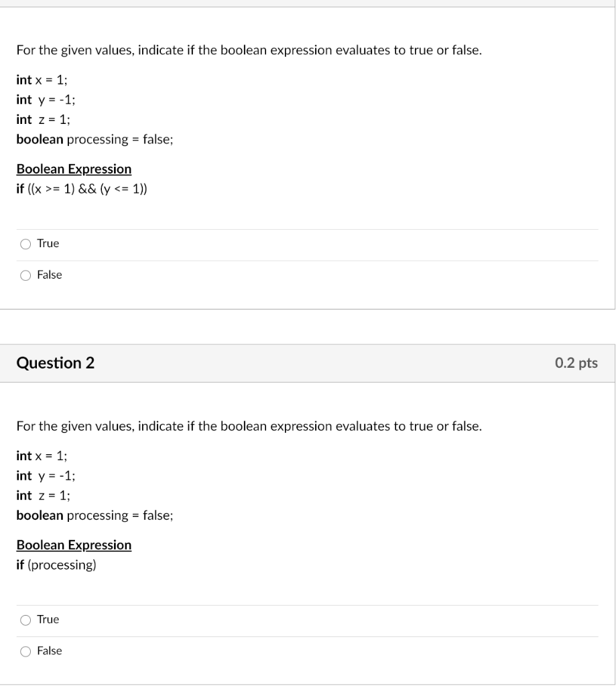Click Question 2 instruction text about boolean evaluation
616x686 pixels.
pos(248,426)
